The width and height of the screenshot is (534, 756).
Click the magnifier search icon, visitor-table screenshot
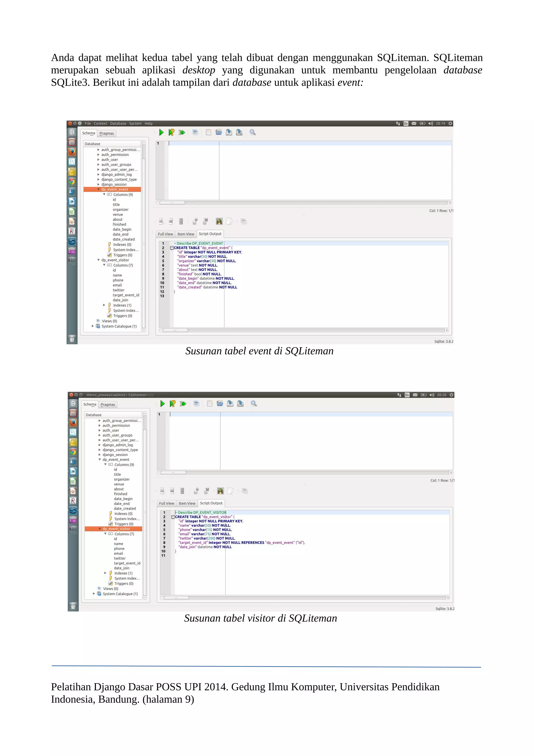tap(254, 403)
